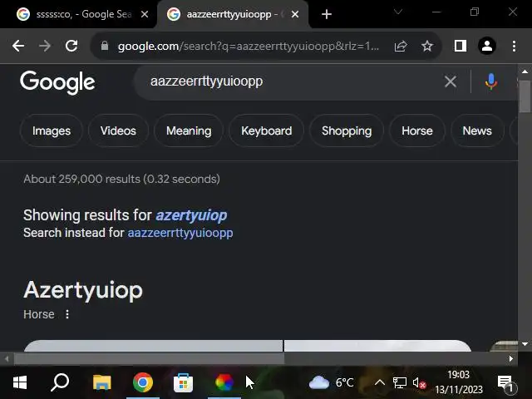The height and width of the screenshot is (399, 532).
Task: Open the browser side panel
Action: pos(461,46)
